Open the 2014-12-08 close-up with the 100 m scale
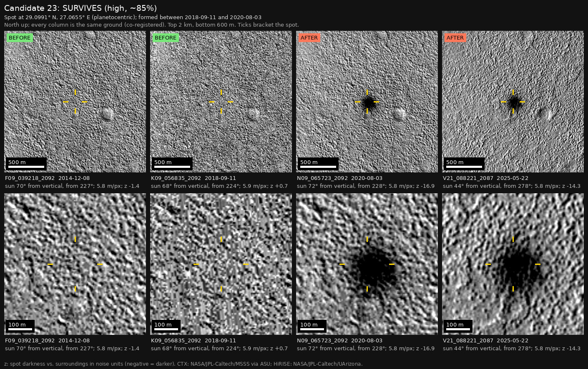Viewport: 588px width, 369px height. point(75,264)
